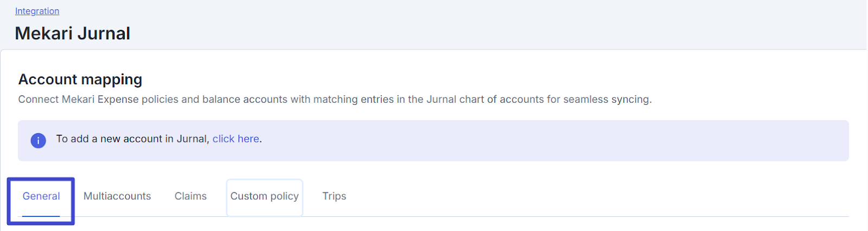Click the blue info circle icon
The image size is (868, 231).
point(38,141)
